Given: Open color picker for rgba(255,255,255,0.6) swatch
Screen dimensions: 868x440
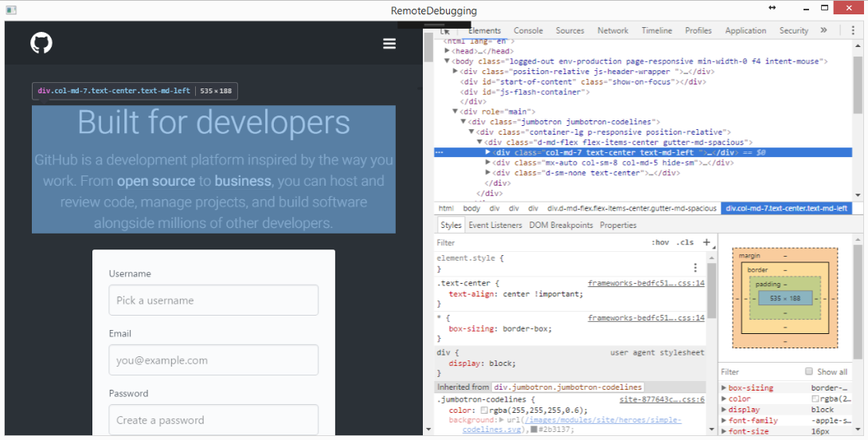Looking at the screenshot, I should pyautogui.click(x=484, y=410).
